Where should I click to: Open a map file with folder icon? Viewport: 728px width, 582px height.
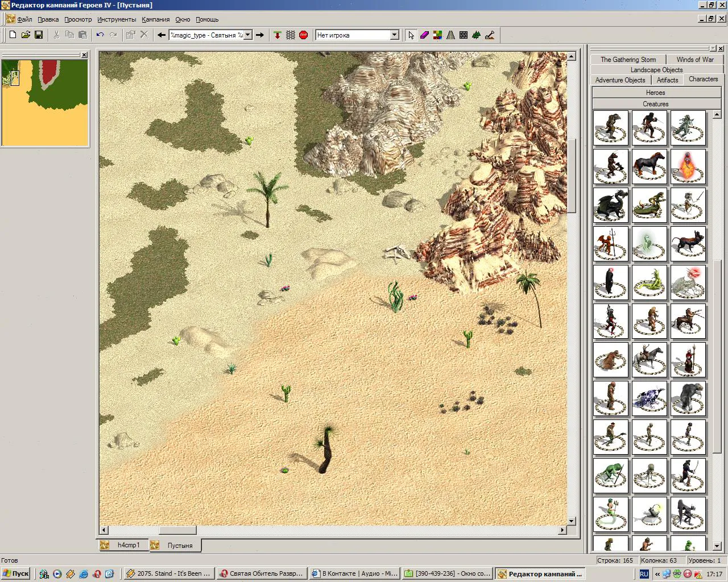coord(26,35)
